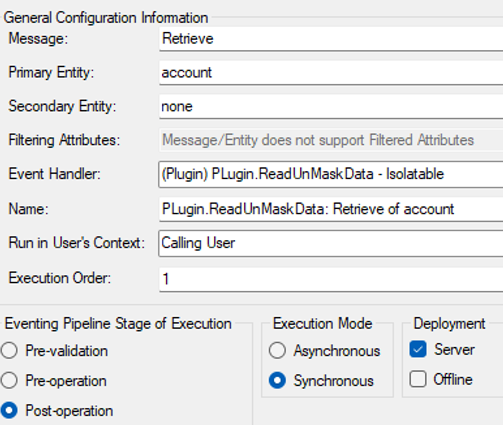
Task: Choose Pre-operation pipeline stage
Action: (9, 380)
